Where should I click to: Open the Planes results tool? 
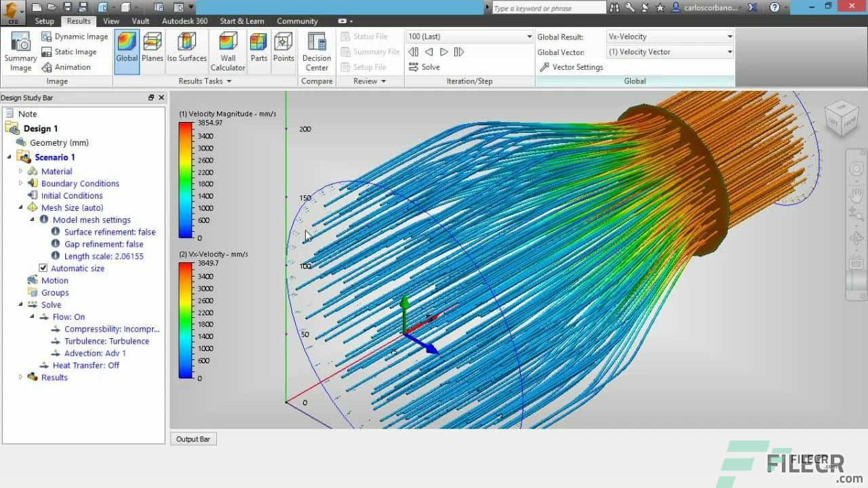coord(153,47)
